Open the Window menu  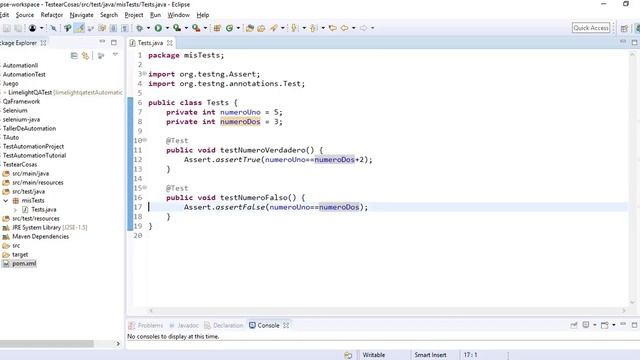(x=178, y=15)
